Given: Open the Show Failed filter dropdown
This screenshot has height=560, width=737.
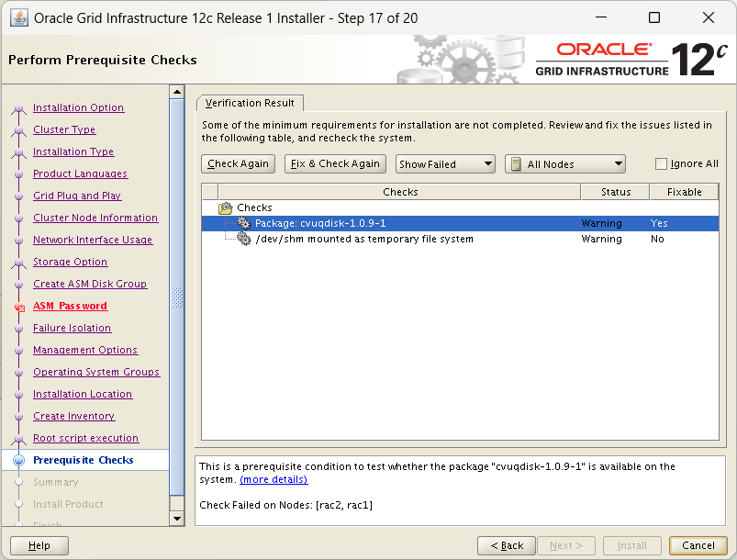Looking at the screenshot, I should pos(445,164).
